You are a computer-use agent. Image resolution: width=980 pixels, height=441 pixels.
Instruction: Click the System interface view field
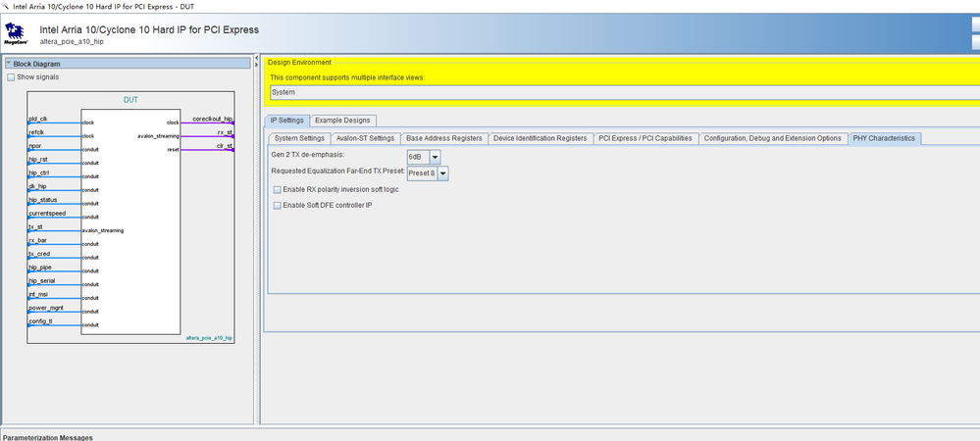[624, 92]
